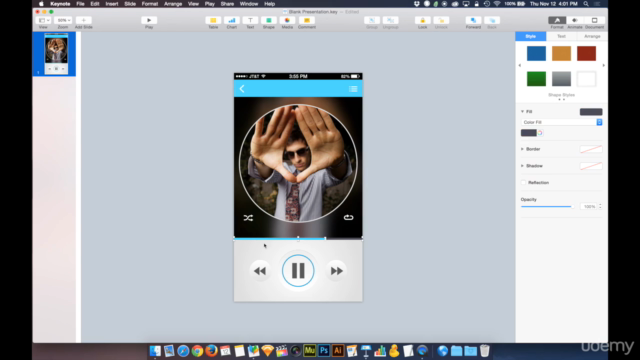Click the Unlock toolbar icon
Viewport: 640px width, 360px height.
441,20
